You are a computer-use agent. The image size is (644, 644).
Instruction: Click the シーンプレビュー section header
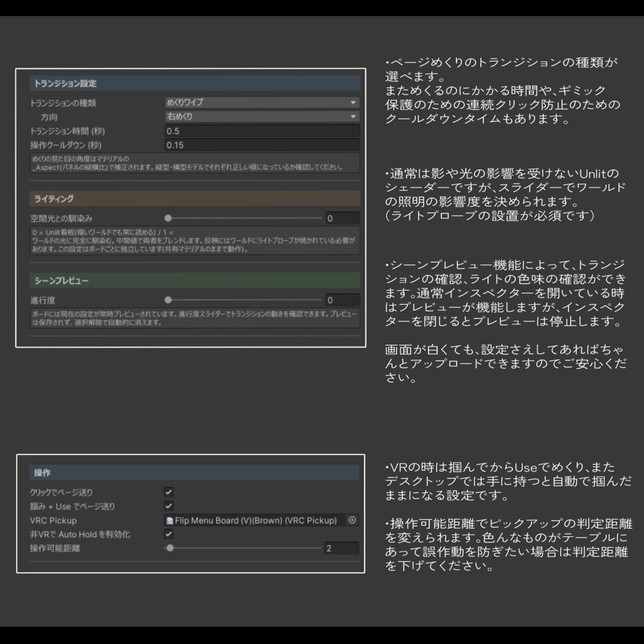[x=195, y=280]
